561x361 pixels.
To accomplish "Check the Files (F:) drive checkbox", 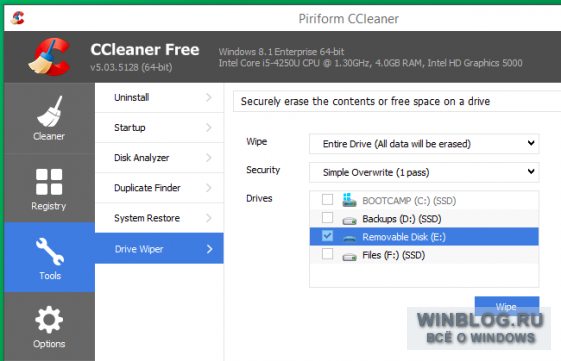I will pyautogui.click(x=327, y=254).
